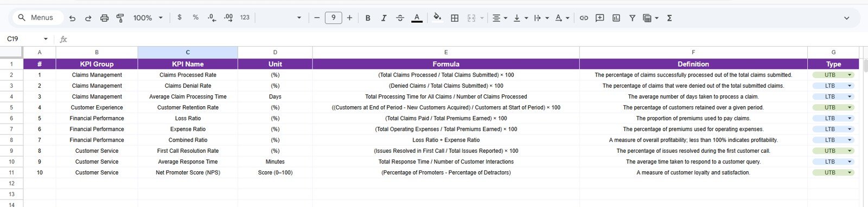Increase decimal places icon
The image size is (868, 207).
click(x=228, y=18)
